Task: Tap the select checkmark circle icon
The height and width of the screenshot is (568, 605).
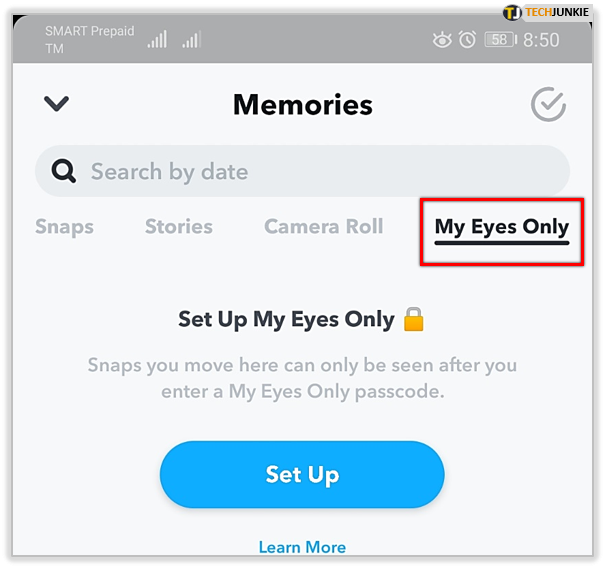Action: [x=548, y=104]
